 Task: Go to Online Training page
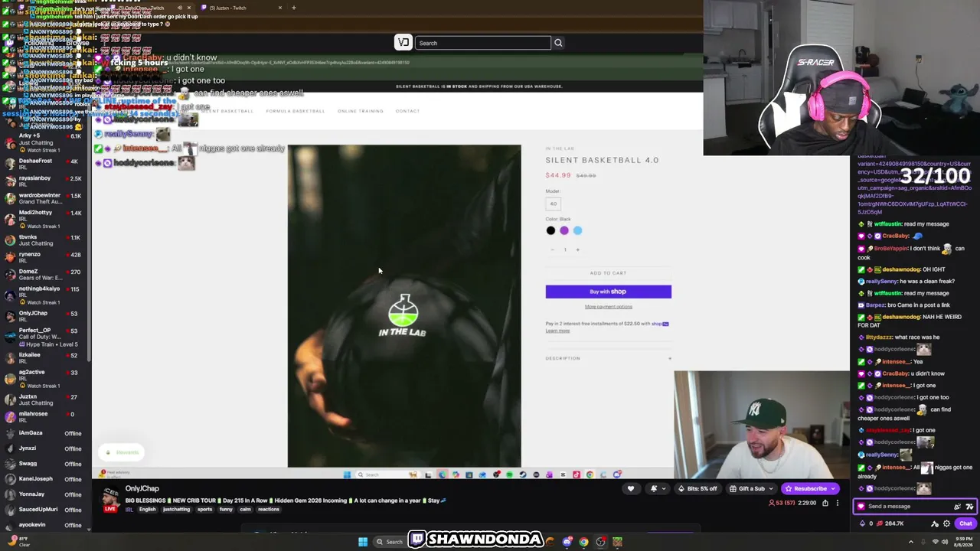(x=361, y=111)
